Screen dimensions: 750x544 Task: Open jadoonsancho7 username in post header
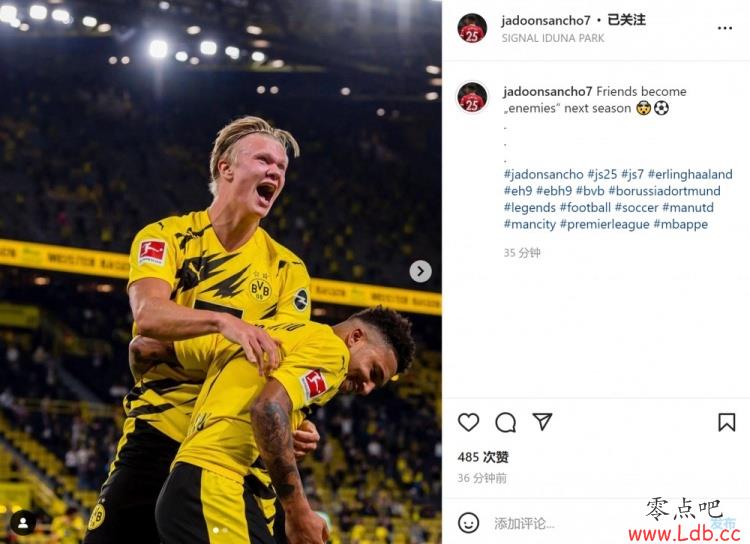coord(546,21)
